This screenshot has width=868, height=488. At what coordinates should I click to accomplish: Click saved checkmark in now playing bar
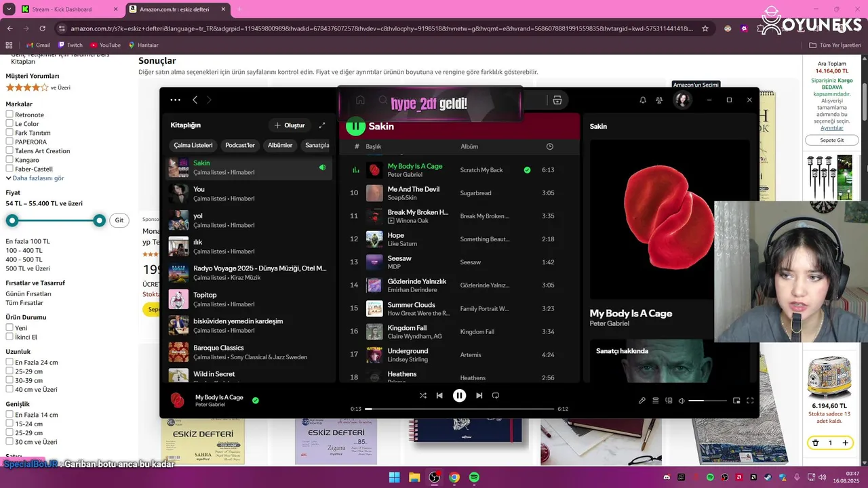pos(256,401)
